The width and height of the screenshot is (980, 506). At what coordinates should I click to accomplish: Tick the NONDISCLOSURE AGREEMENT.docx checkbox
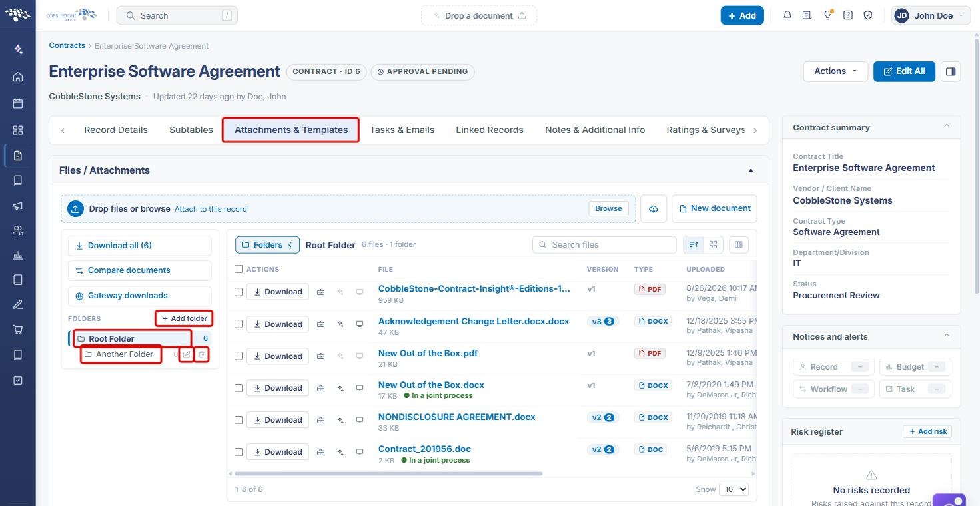[x=239, y=420]
